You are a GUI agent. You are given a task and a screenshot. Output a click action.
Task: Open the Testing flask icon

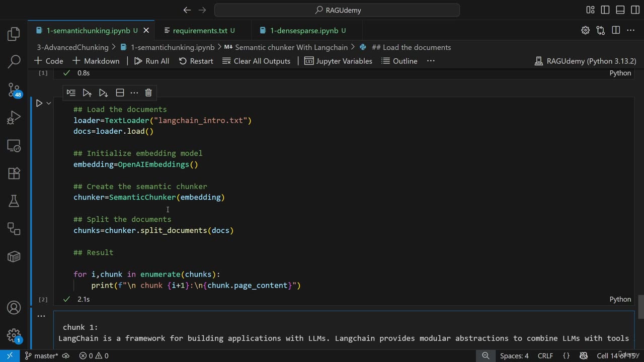pos(14,201)
